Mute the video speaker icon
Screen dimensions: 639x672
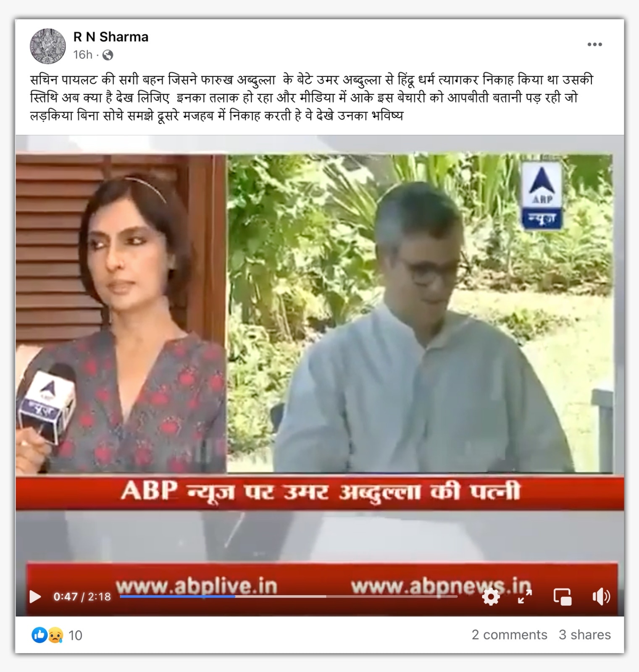tap(601, 596)
